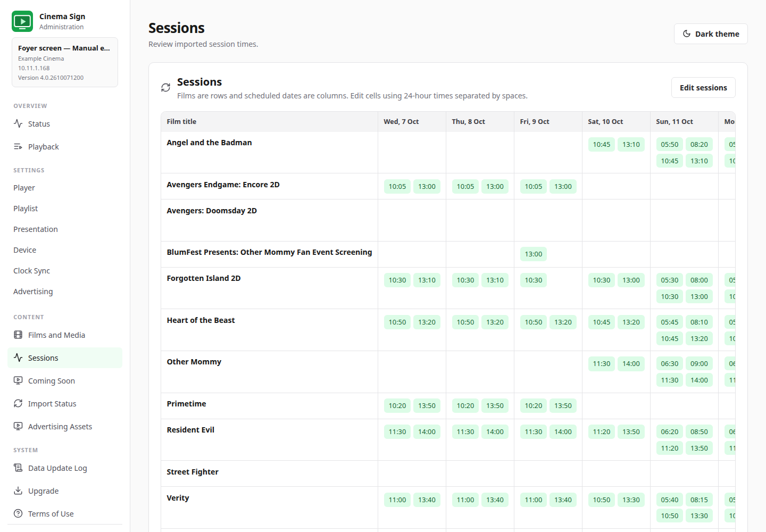The height and width of the screenshot is (532, 766).
Task: Open the Device settings page
Action: coord(65,250)
